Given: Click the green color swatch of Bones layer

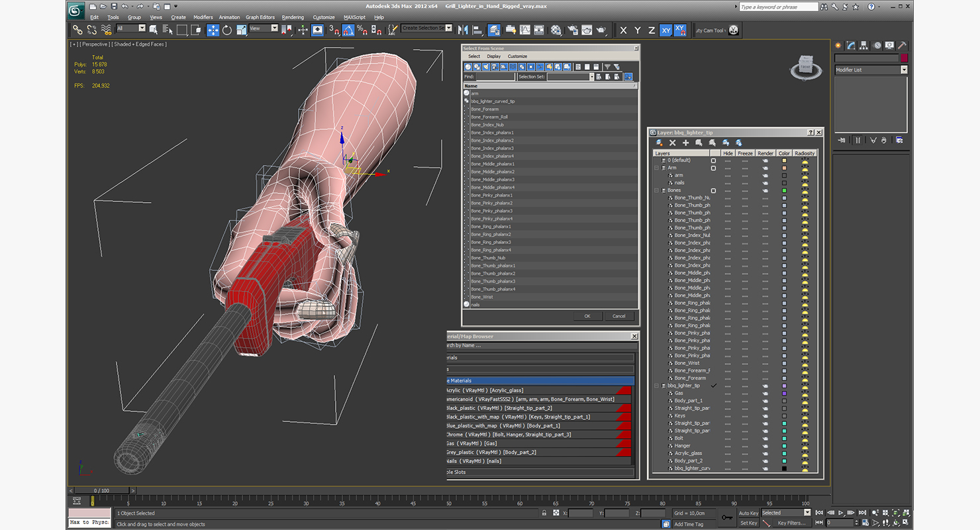Looking at the screenshot, I should pos(784,191).
